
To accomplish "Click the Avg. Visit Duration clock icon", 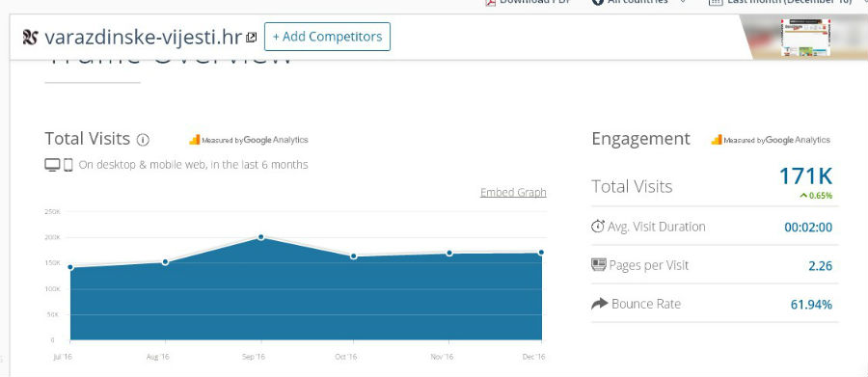I will [x=598, y=226].
